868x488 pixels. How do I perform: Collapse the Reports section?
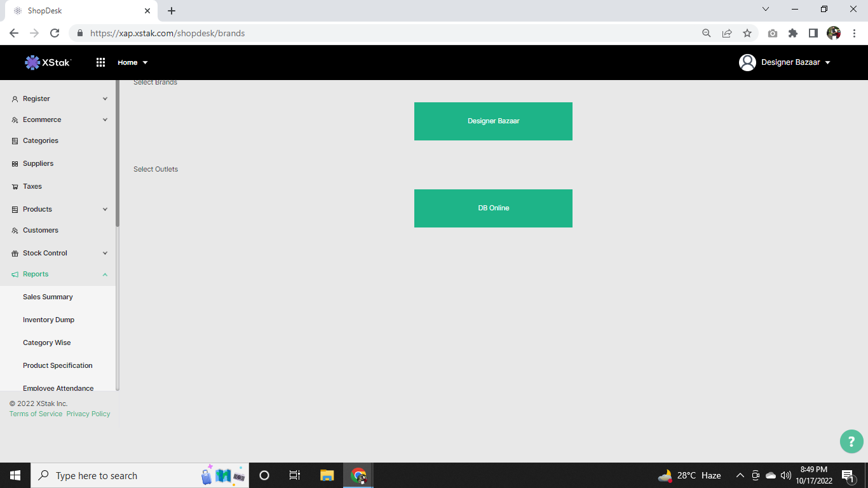pyautogui.click(x=105, y=274)
